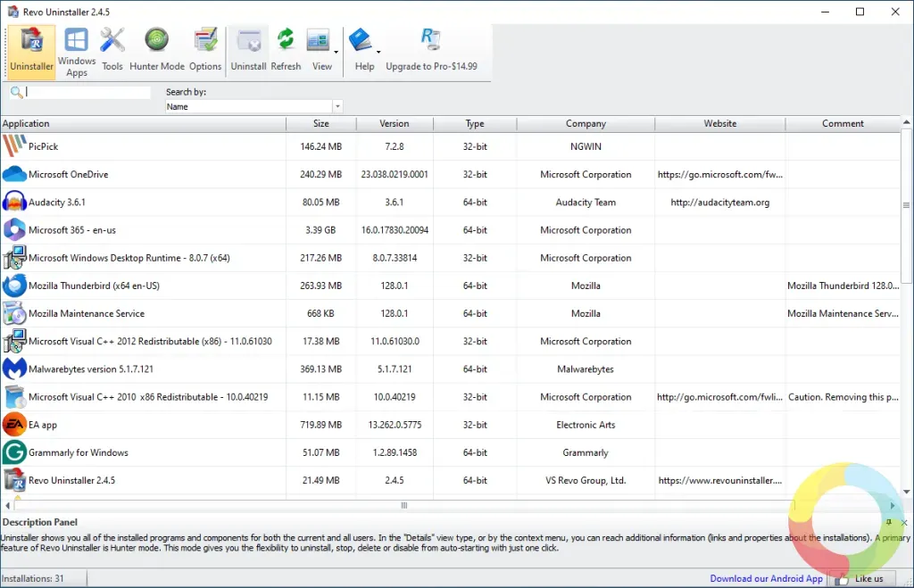Click Upgrade to Pro-$14.99 icon
Image resolution: width=914 pixels, height=588 pixels.
click(431, 52)
